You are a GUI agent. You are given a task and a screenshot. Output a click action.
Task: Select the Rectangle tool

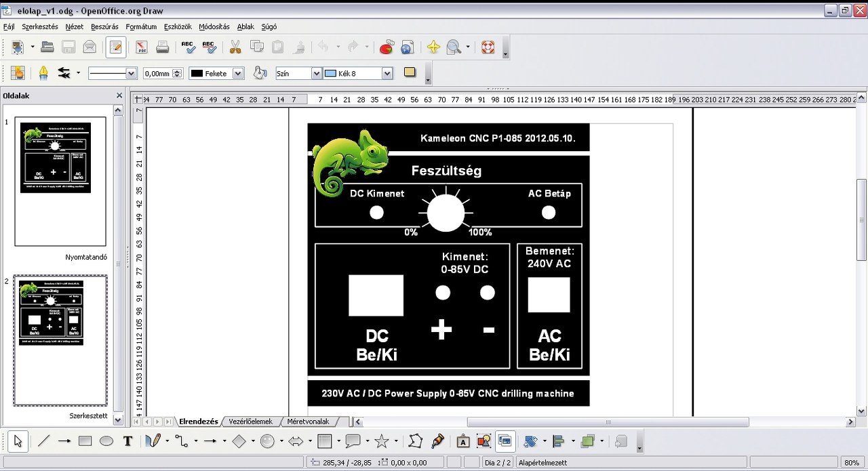pyautogui.click(x=85, y=441)
